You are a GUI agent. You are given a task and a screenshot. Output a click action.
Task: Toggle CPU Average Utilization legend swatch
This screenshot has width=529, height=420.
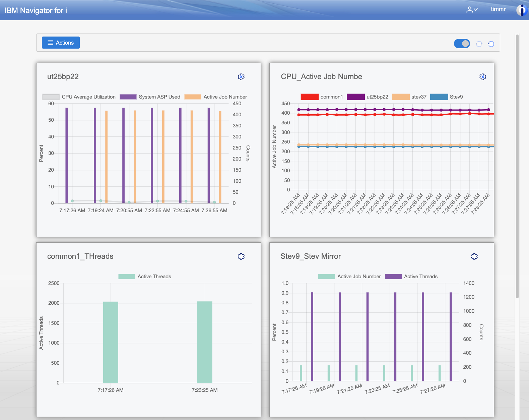tap(51, 97)
